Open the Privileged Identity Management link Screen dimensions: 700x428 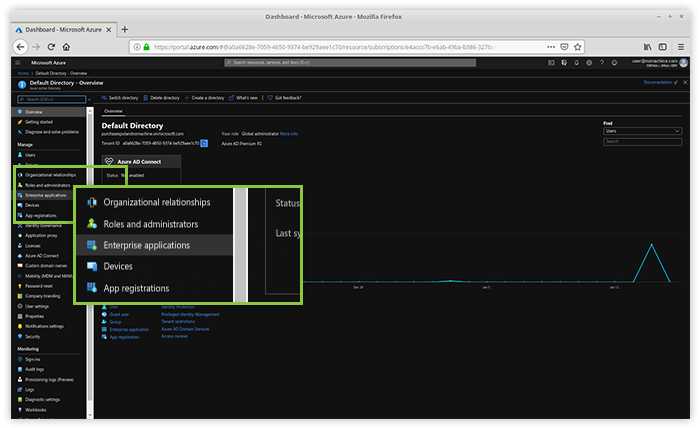pyautogui.click(x=190, y=314)
